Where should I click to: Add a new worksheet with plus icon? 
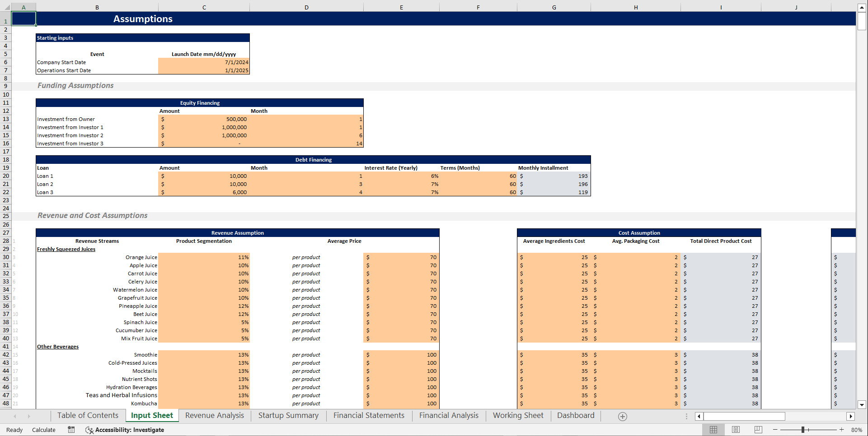click(622, 416)
